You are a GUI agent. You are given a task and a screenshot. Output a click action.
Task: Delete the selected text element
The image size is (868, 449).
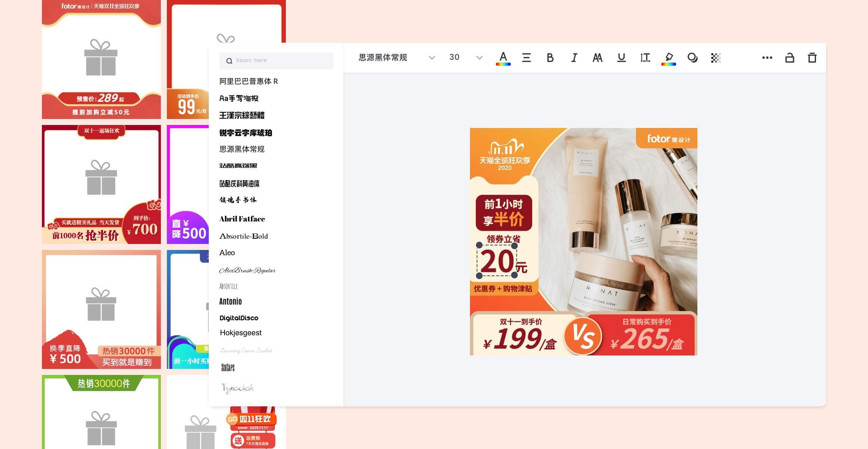[812, 58]
